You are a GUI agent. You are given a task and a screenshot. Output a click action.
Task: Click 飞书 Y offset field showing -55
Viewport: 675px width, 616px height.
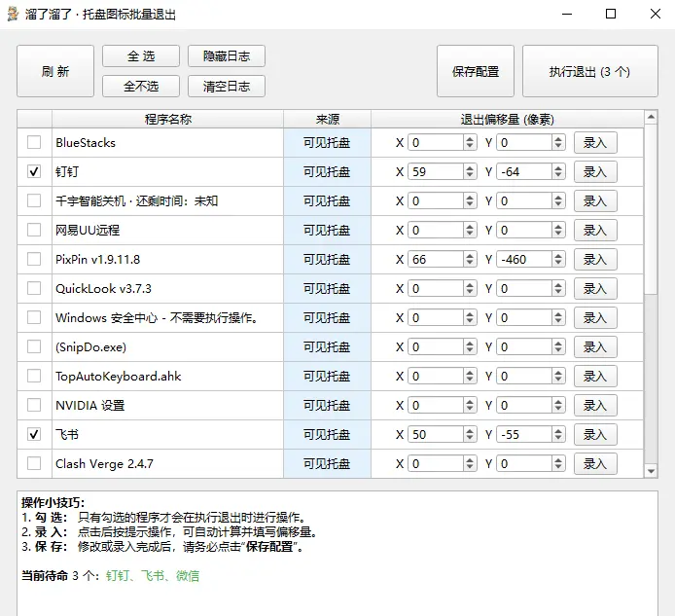(x=524, y=435)
